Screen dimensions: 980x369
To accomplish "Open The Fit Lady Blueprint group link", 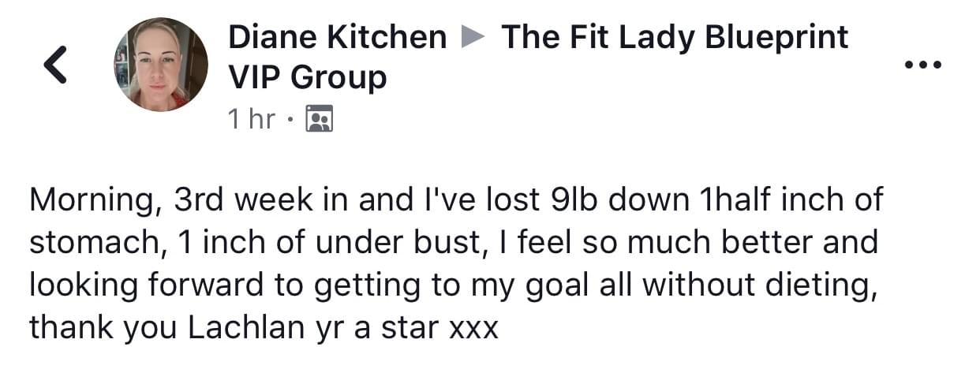I will [x=675, y=37].
